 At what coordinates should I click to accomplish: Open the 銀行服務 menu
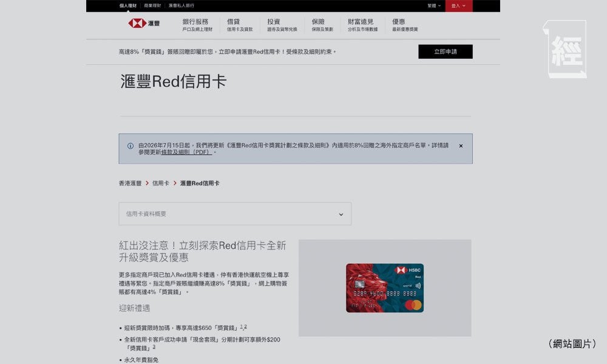tap(197, 25)
